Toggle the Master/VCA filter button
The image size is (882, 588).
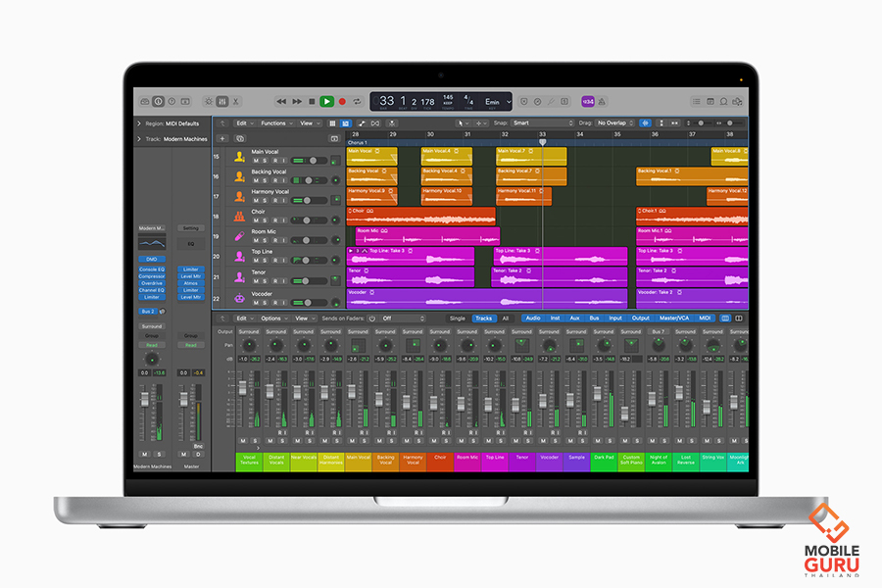(x=673, y=318)
